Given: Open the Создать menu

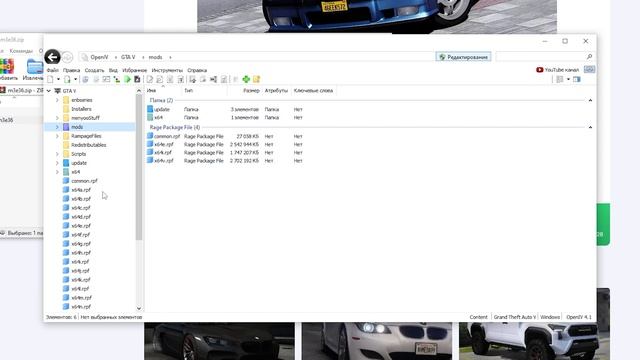Looking at the screenshot, I should 94,70.
